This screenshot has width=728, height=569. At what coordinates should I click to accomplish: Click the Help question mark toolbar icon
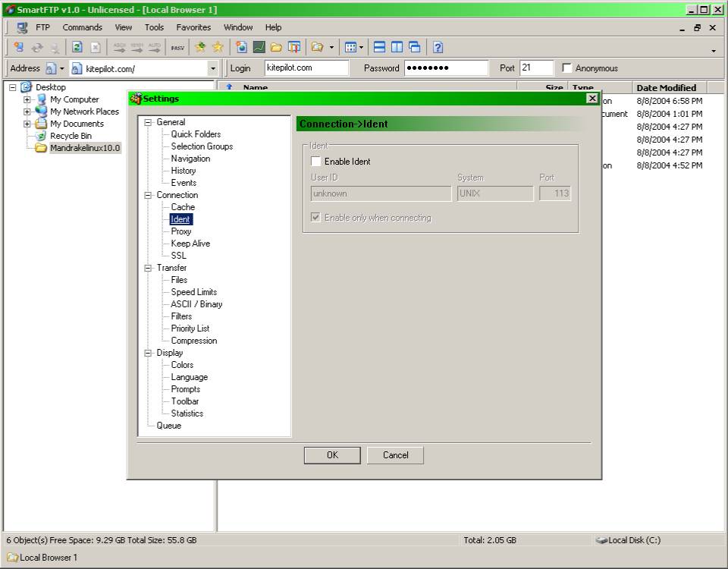tap(438, 47)
